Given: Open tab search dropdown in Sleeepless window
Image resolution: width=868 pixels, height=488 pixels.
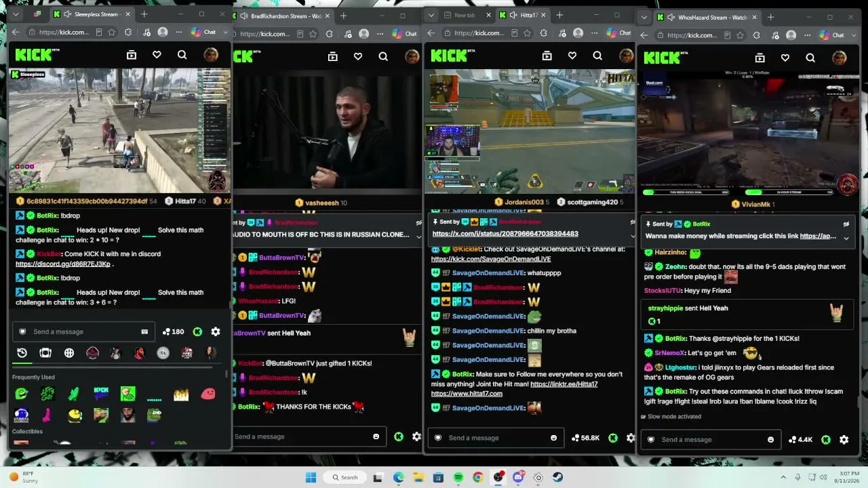Looking at the screenshot, I should point(16,14).
